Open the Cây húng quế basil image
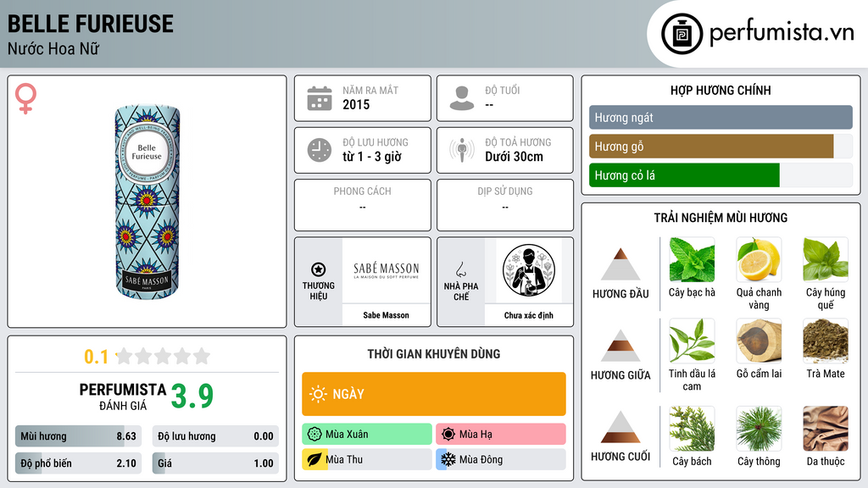The height and width of the screenshot is (488, 868). coord(826,259)
